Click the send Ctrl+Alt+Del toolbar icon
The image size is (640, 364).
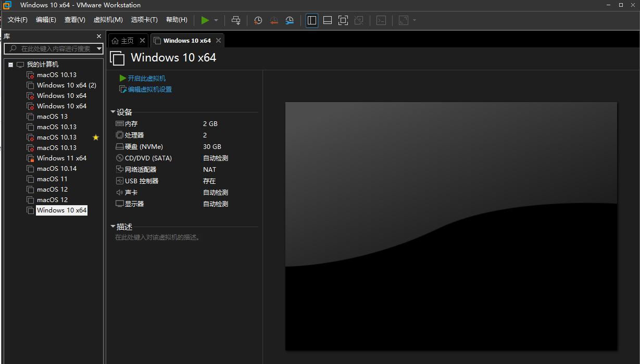point(236,20)
